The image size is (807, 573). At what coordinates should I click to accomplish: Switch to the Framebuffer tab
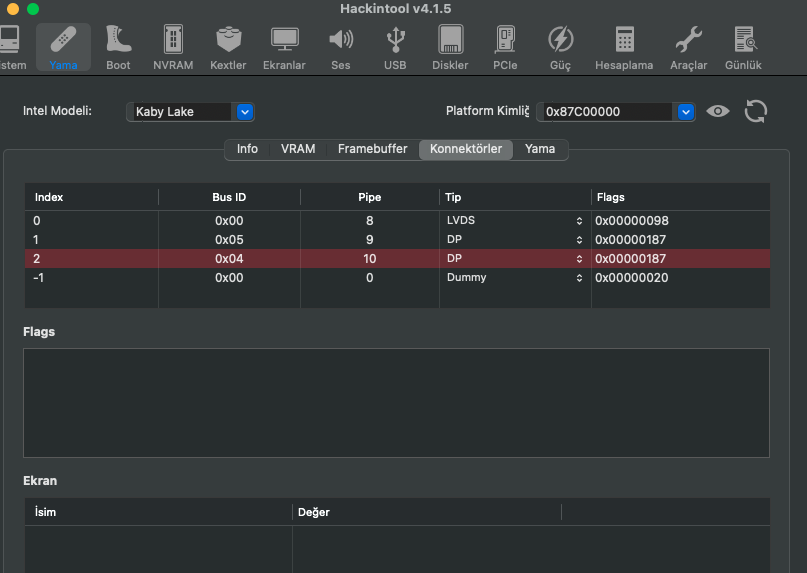[373, 149]
